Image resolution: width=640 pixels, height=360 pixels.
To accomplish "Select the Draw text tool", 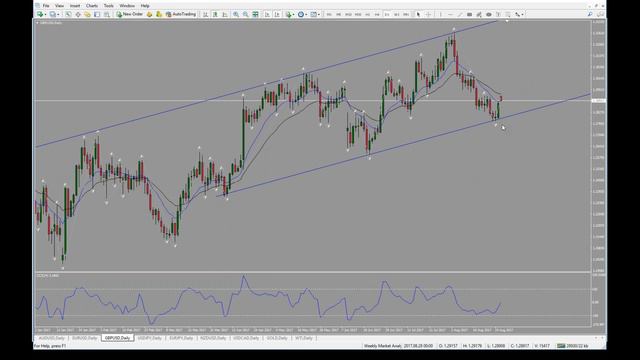I will point(498,14).
